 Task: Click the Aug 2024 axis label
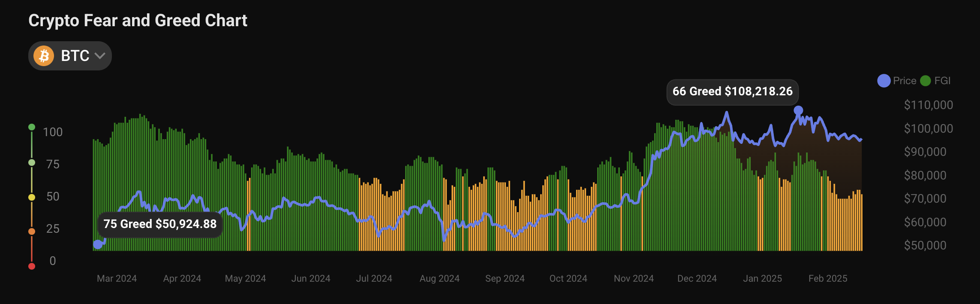click(x=439, y=279)
